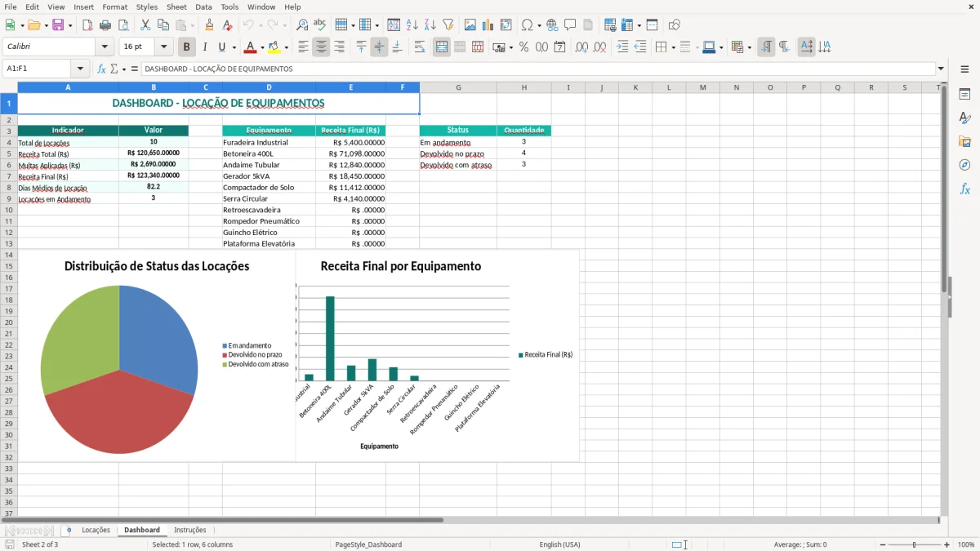This screenshot has height=551, width=980.
Task: Open the Font Color dropdown arrow
Action: point(261,48)
